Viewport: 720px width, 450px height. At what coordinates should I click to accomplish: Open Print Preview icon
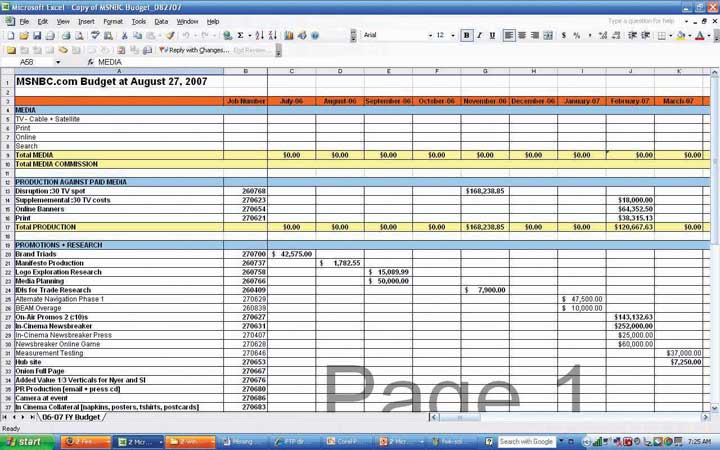[79, 35]
